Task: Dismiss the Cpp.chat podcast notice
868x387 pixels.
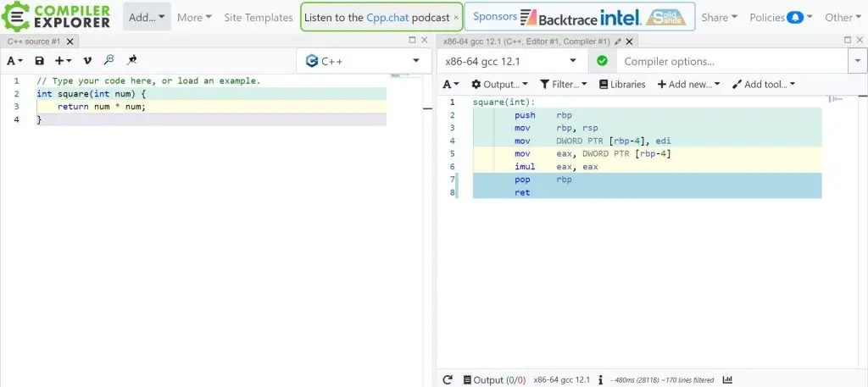Action: coord(456,18)
